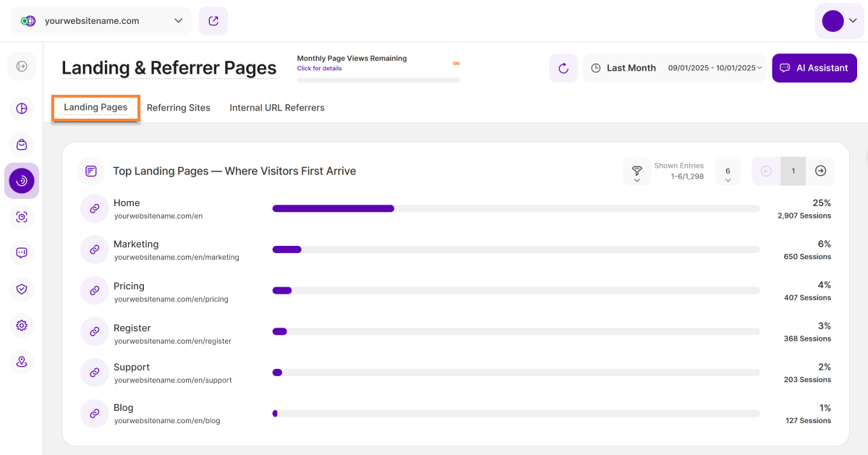Click the link icon beside Home
Viewport: 868px width, 455px height.
(x=94, y=208)
